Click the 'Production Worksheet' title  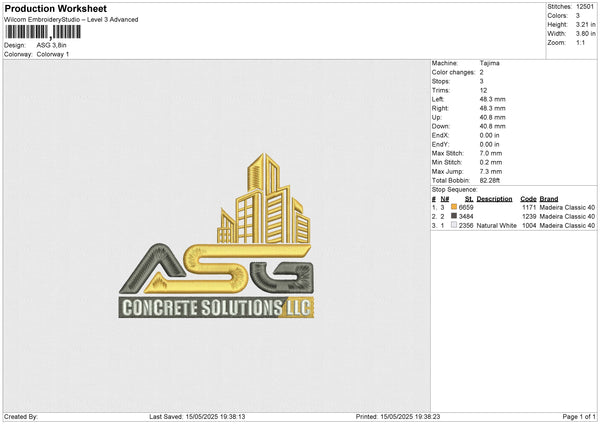(55, 8)
